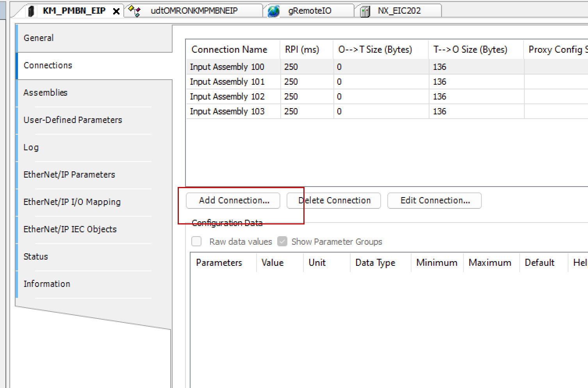Sort by the Connection Name column header
The height and width of the screenshot is (388, 588).
[229, 50]
